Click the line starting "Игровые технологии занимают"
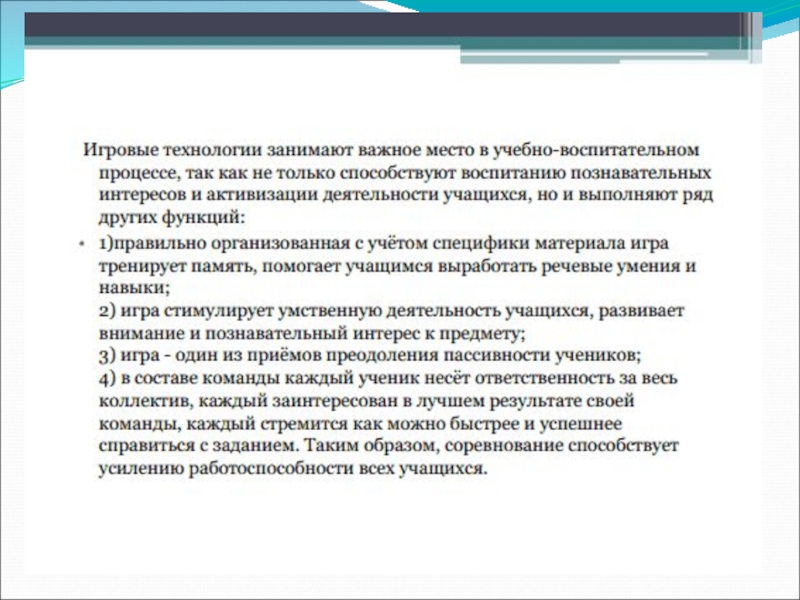 click(x=391, y=150)
